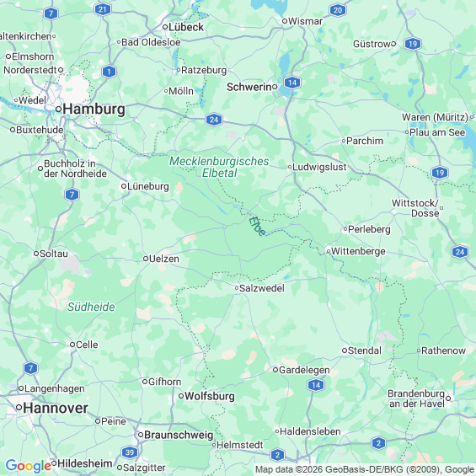The image size is (476, 476).
Task: Select the Schwerin city marker
Action: 275,87
